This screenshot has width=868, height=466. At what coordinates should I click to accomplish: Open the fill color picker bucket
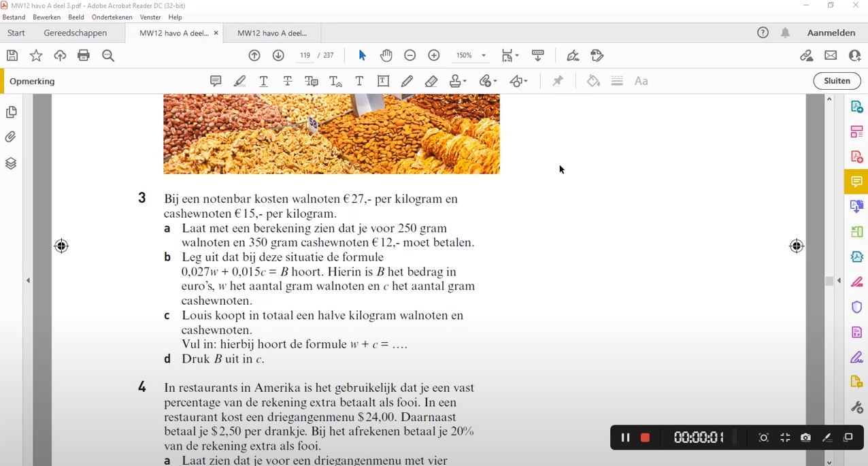click(x=594, y=82)
